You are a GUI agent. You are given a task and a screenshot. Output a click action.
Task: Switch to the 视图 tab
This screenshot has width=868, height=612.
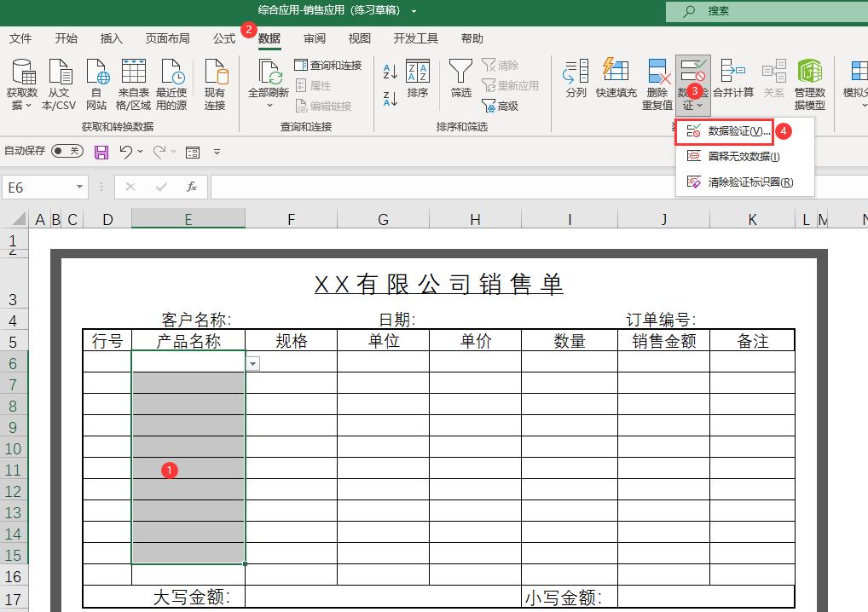[x=359, y=38]
